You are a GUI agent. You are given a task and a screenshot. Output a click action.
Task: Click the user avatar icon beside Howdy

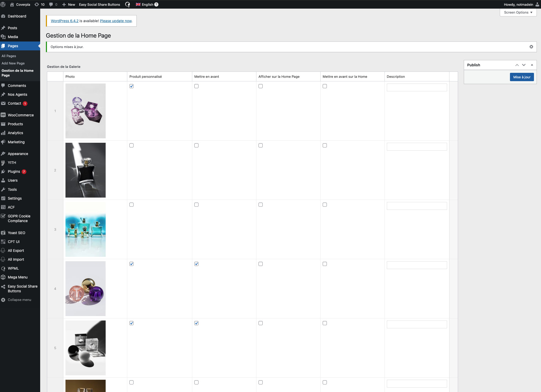tap(537, 4)
